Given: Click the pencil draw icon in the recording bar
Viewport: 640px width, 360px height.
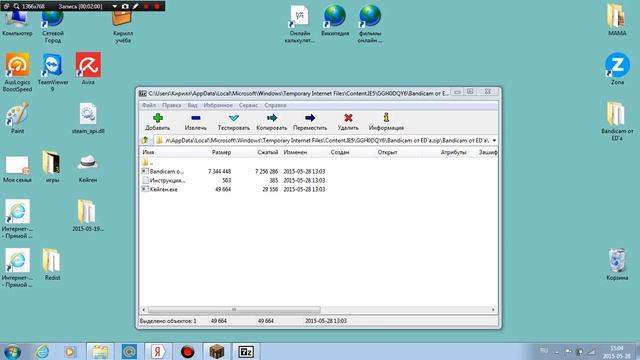Looking at the screenshot, I should pyautogui.click(x=136, y=6).
